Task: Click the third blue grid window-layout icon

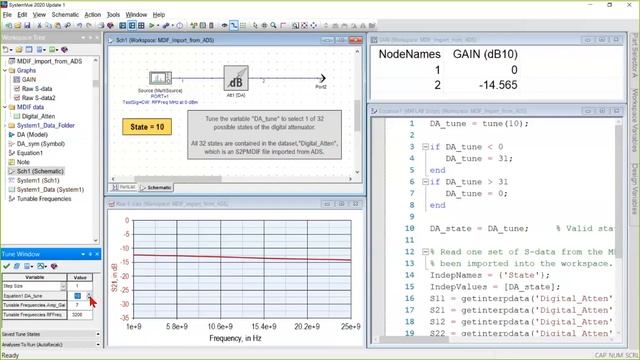Action: pyautogui.click(x=141, y=25)
